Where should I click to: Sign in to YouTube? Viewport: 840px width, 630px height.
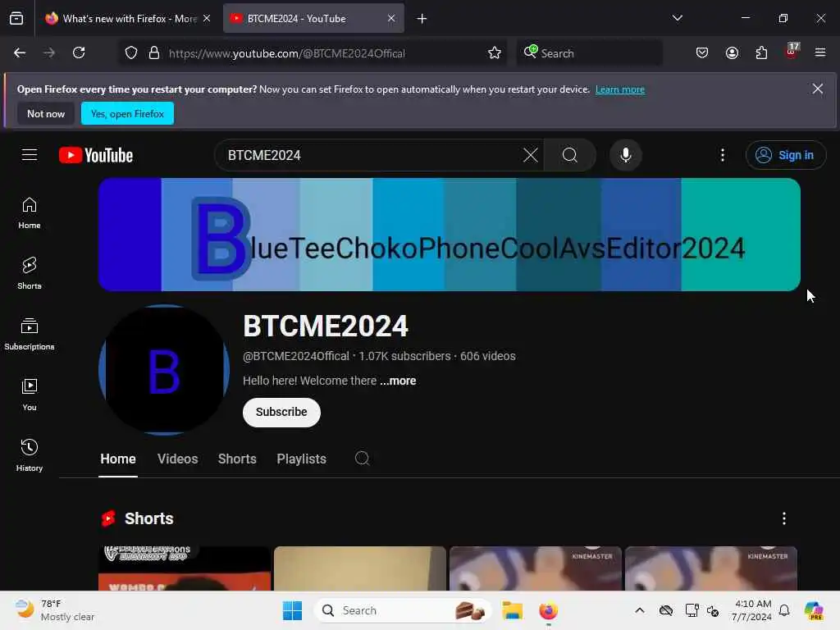[x=785, y=155]
